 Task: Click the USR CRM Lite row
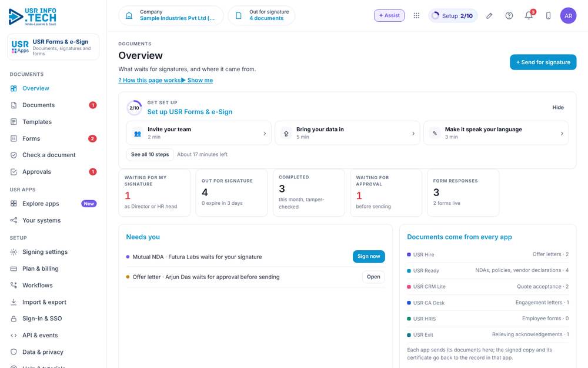(488, 287)
